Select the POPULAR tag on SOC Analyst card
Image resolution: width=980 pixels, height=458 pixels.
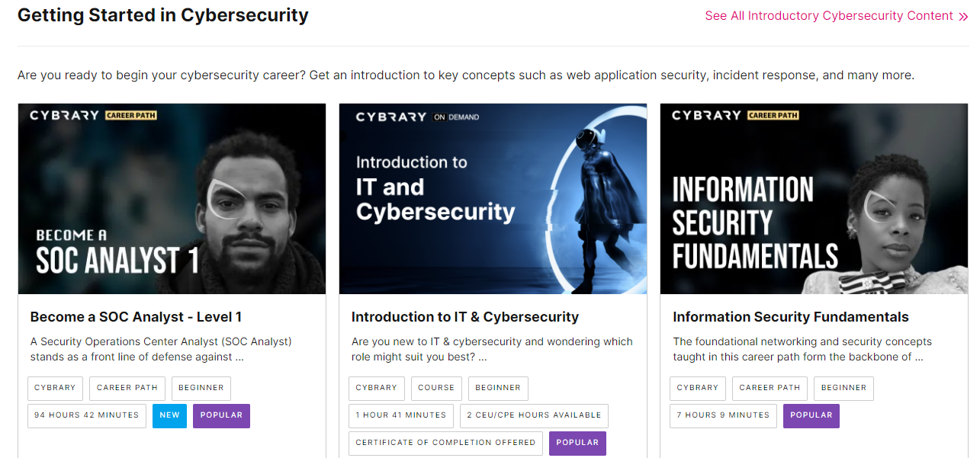221,415
